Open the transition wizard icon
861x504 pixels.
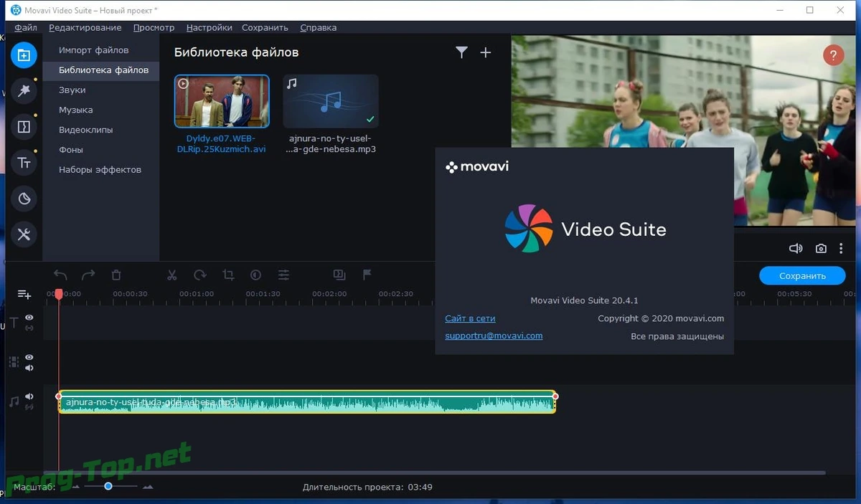click(339, 275)
